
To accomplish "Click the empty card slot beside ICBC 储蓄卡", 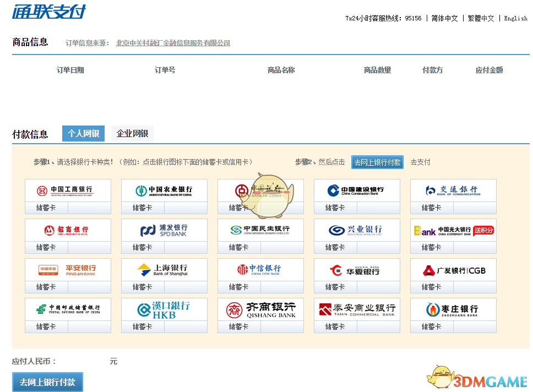I will [89, 208].
